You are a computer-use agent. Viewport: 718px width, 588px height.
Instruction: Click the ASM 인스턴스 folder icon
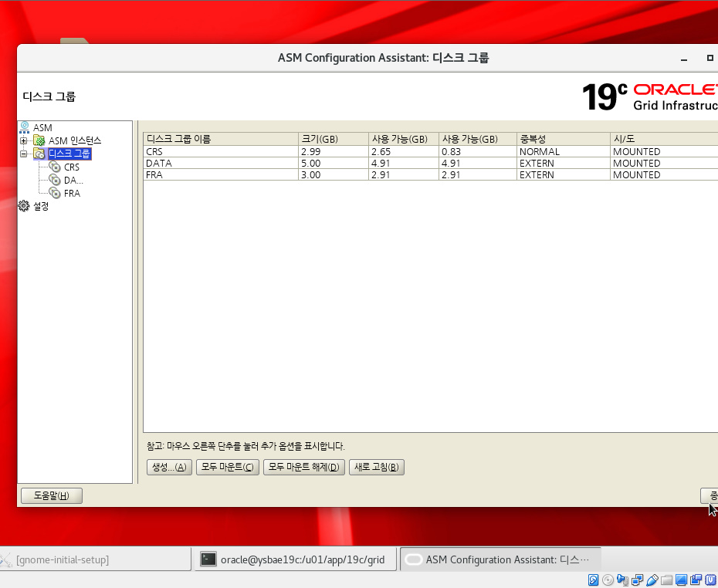[x=39, y=140]
